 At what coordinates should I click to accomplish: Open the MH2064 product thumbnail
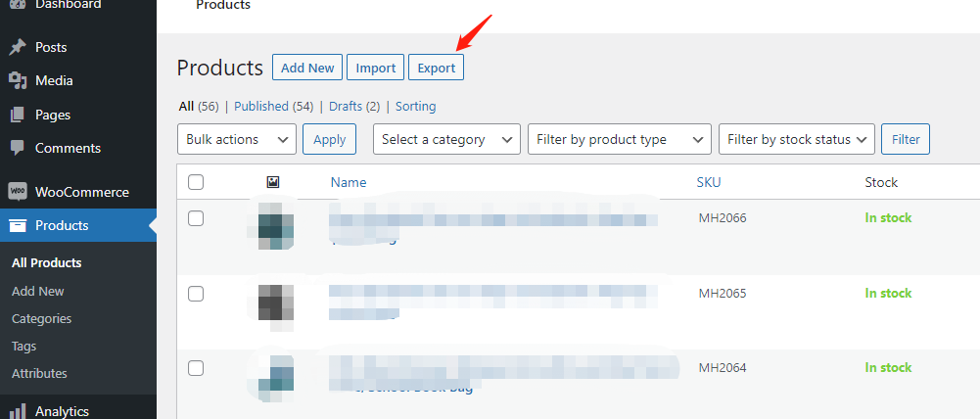point(276,378)
